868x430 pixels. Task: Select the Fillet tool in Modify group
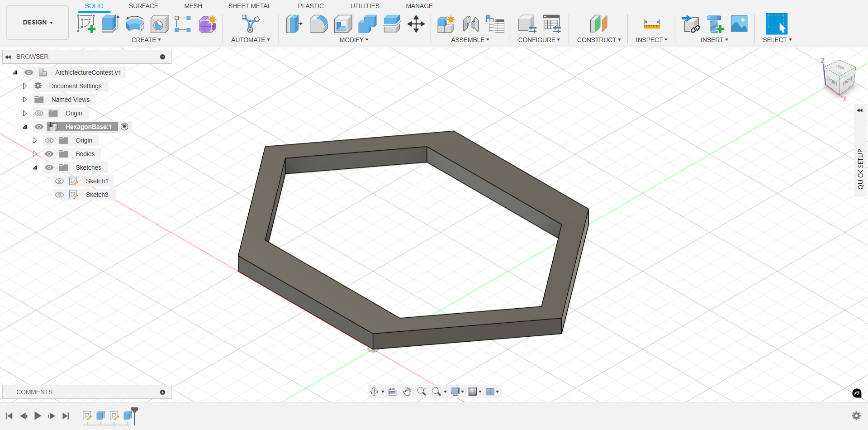click(318, 24)
